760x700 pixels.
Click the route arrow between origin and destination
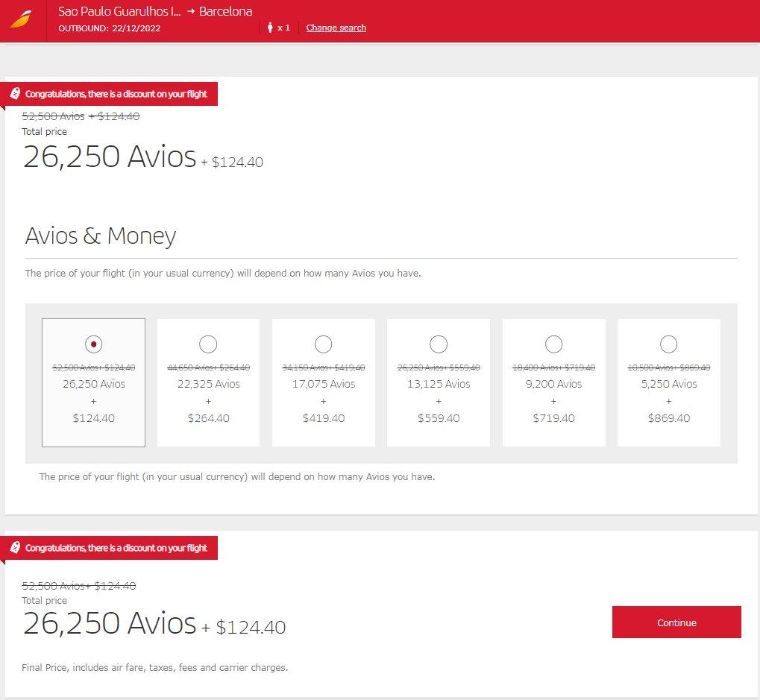[x=191, y=11]
